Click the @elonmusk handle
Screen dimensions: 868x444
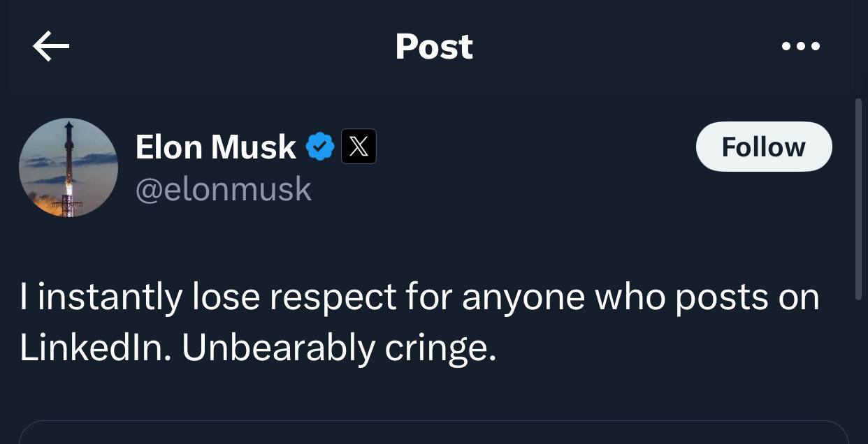click(x=223, y=188)
